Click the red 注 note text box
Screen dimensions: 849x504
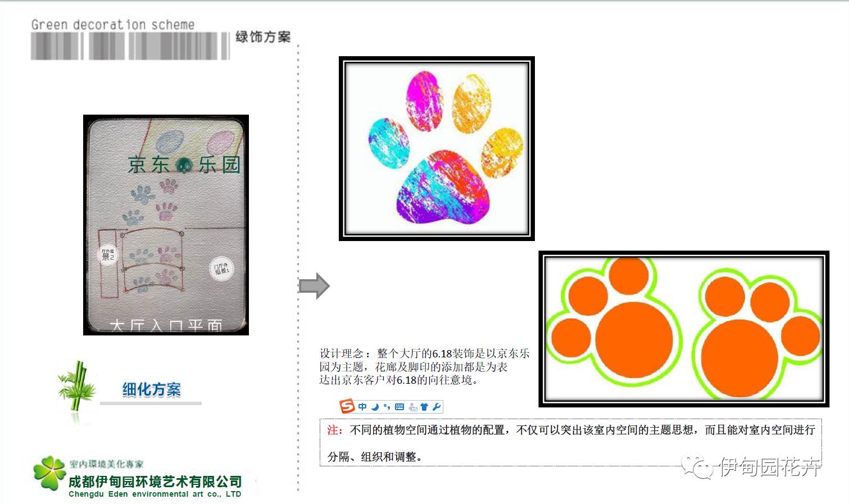571,443
